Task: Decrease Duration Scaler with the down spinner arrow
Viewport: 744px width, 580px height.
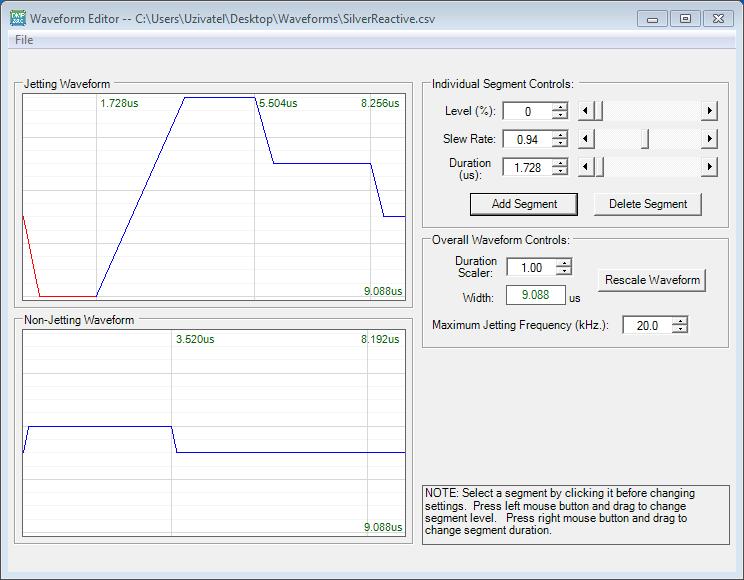Action: coord(564,271)
